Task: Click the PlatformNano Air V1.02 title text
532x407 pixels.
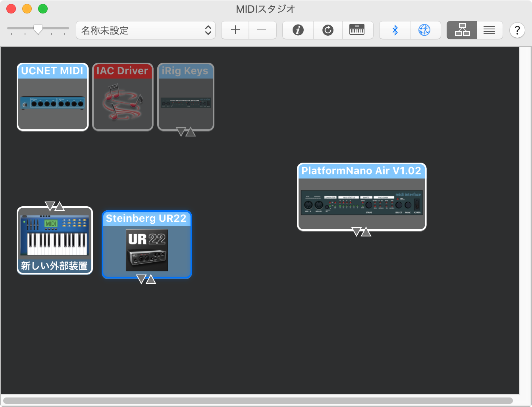Action: click(x=361, y=171)
